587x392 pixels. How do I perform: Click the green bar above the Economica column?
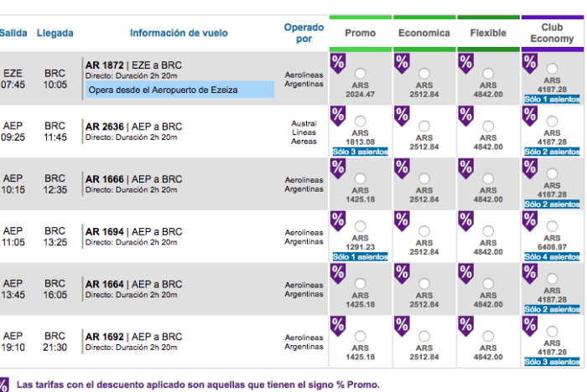tap(424, 17)
